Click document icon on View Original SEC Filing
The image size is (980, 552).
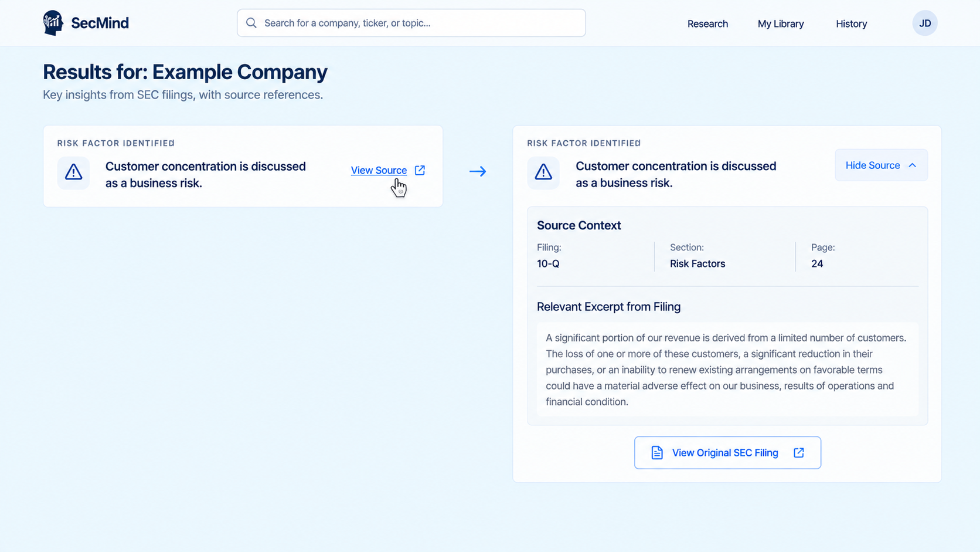(x=657, y=452)
